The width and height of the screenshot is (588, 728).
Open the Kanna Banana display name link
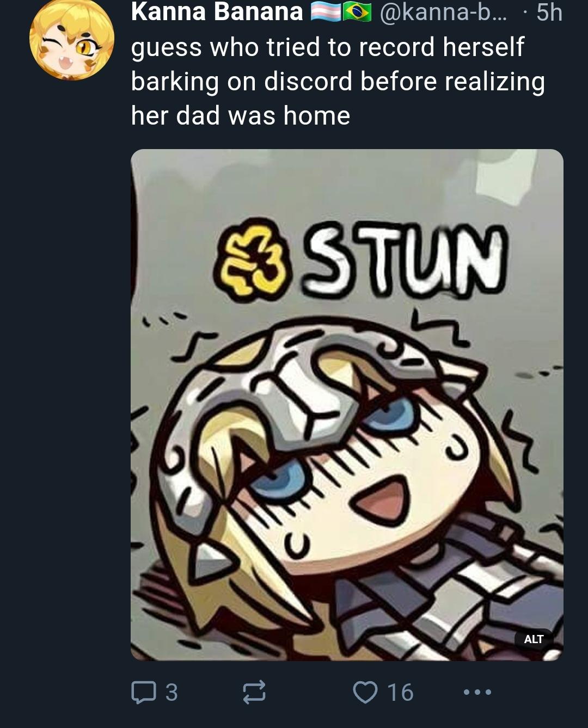[x=217, y=11]
